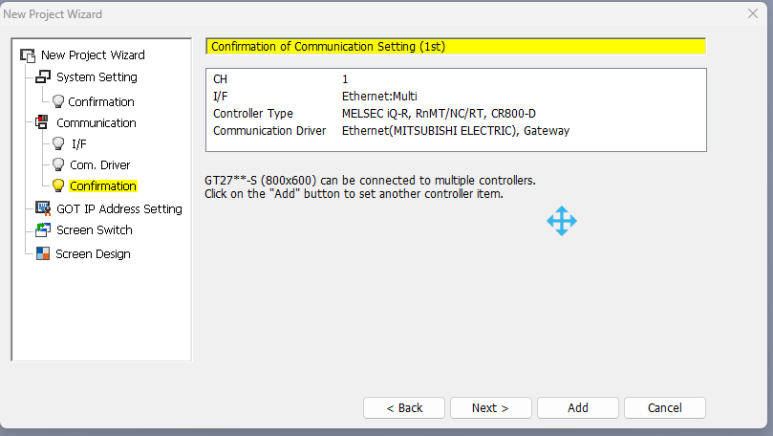Click the lightbulb icon beside Com. Driver
This screenshot has height=436, width=773.
[58, 165]
